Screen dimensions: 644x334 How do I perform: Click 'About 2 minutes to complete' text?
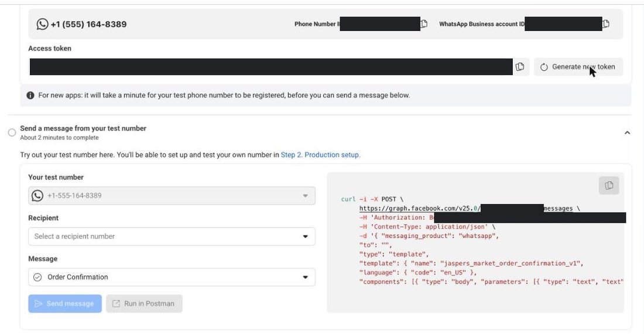click(x=60, y=138)
